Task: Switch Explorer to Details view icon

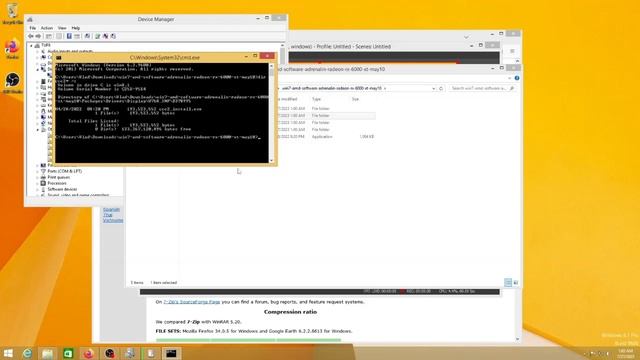Action: pos(508,282)
